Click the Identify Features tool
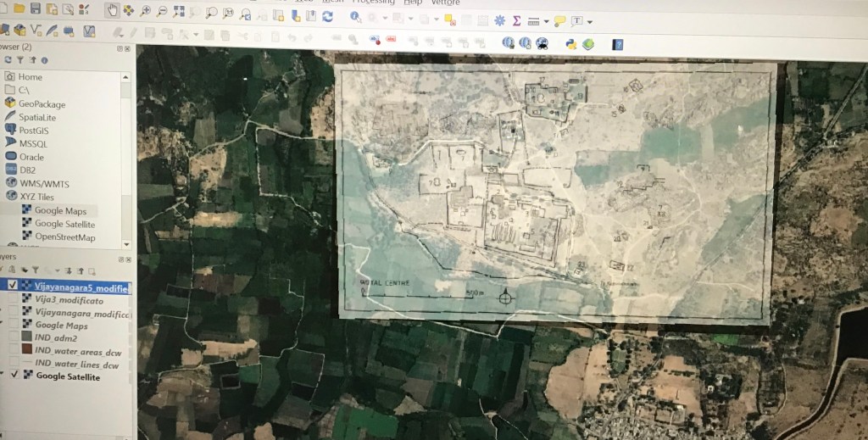The height and width of the screenshot is (440, 868). pyautogui.click(x=356, y=17)
